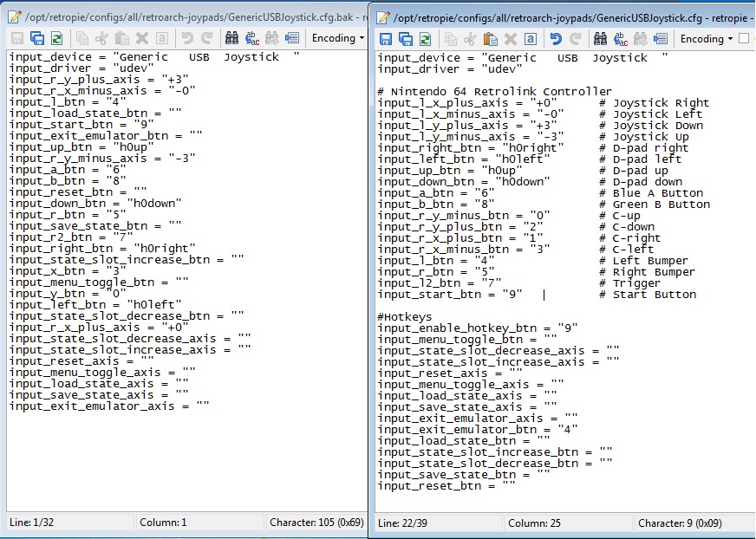The height and width of the screenshot is (539, 756).
Task: Click the Copy icon in the .cfg editor
Action: point(451,39)
